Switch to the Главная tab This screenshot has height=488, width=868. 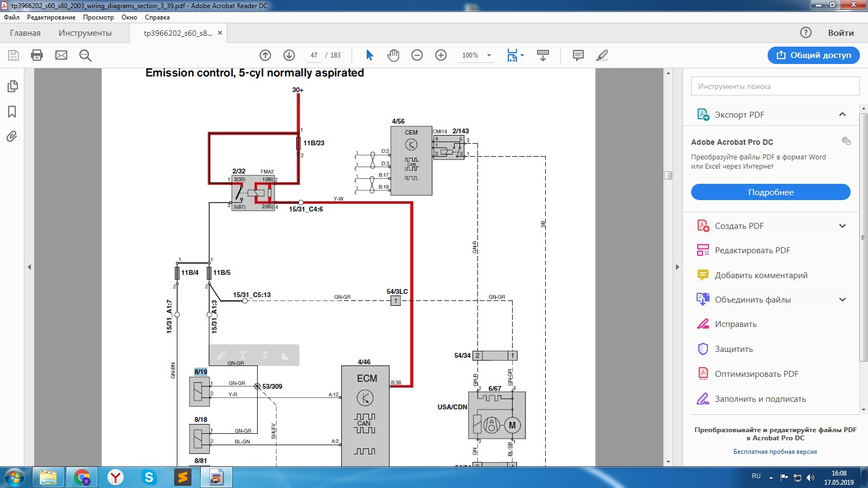pos(25,33)
